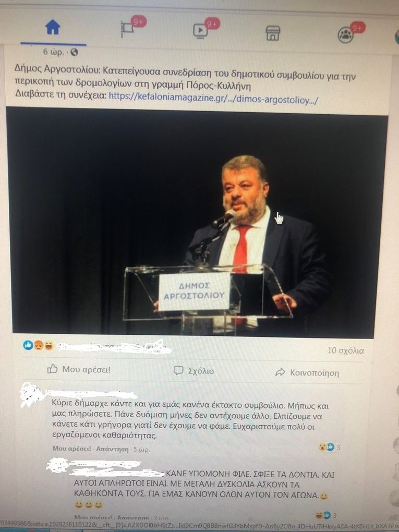Click the Κοινοποίηση share button
This screenshot has height=532, width=399.
pos(307,372)
